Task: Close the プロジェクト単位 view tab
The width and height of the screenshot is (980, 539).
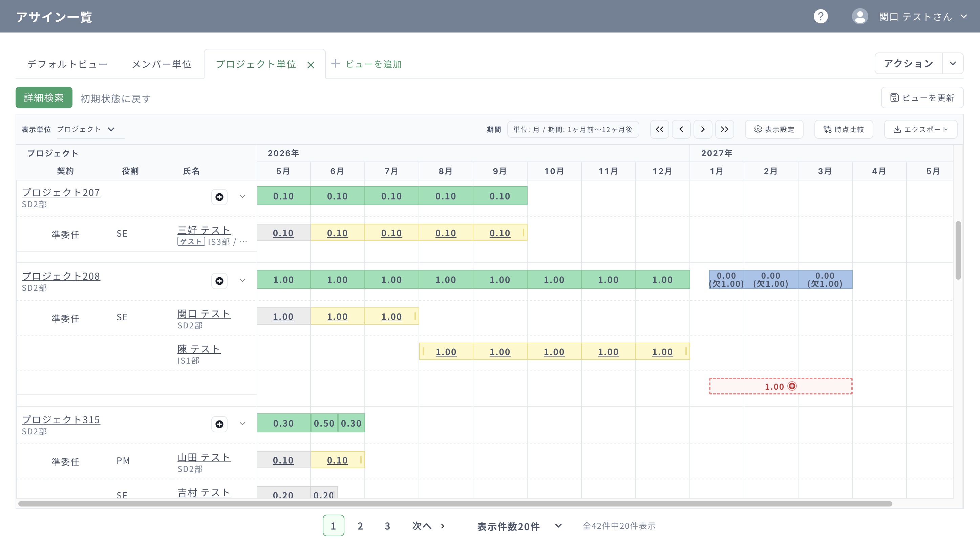Action: (x=311, y=65)
